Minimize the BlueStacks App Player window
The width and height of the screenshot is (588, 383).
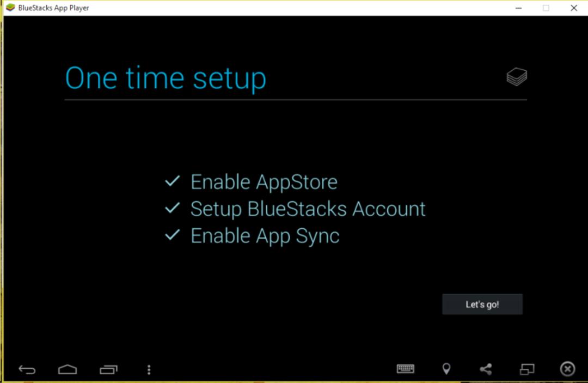[x=519, y=8]
